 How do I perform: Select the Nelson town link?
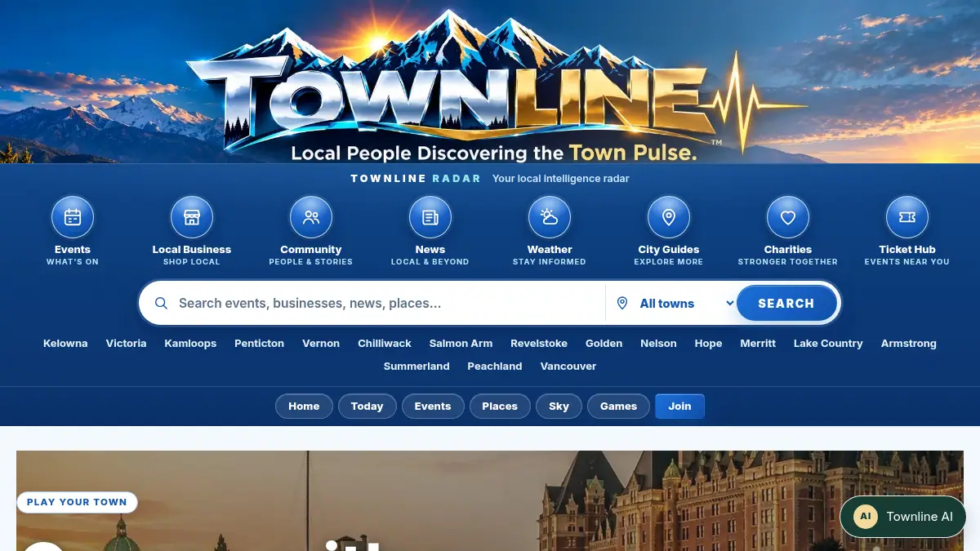[658, 343]
